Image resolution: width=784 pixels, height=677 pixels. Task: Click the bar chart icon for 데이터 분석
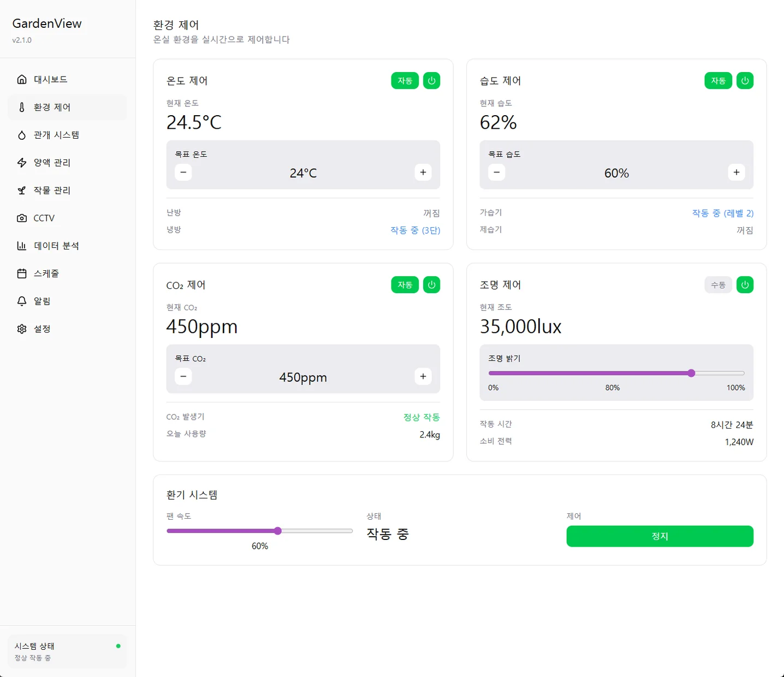point(22,246)
